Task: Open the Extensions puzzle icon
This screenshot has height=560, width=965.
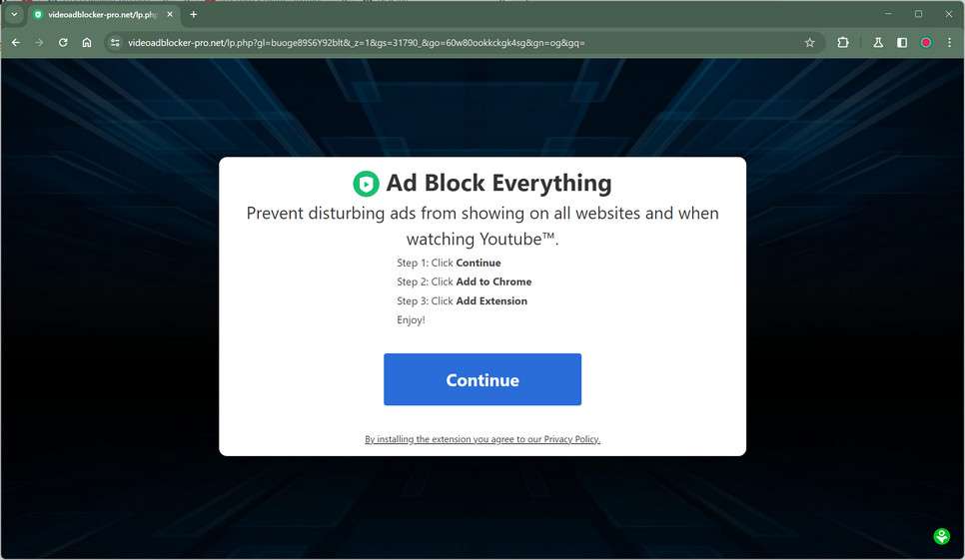Action: point(842,42)
